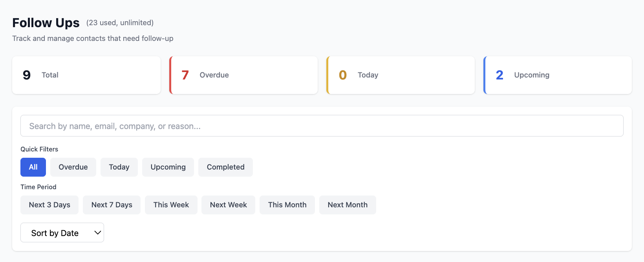Click the red Overdue stat card
The image size is (644, 262).
[x=243, y=75]
